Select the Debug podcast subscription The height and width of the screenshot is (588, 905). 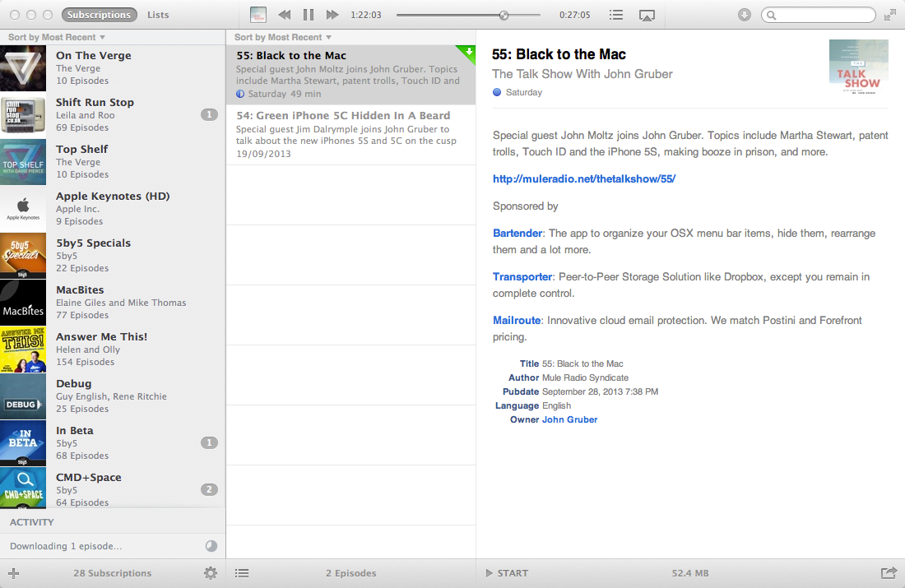tap(112, 396)
